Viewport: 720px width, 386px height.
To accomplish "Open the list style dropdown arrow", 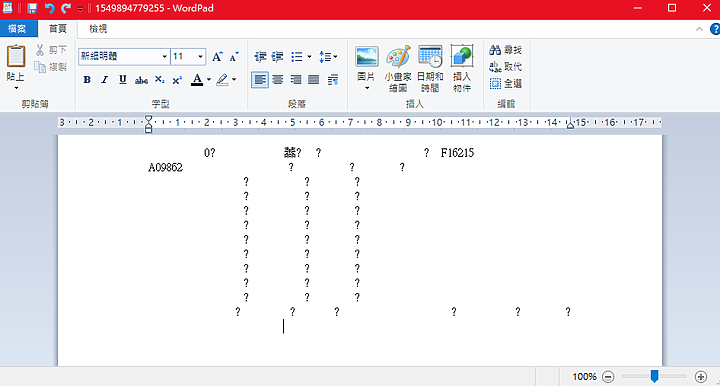I will coord(309,56).
